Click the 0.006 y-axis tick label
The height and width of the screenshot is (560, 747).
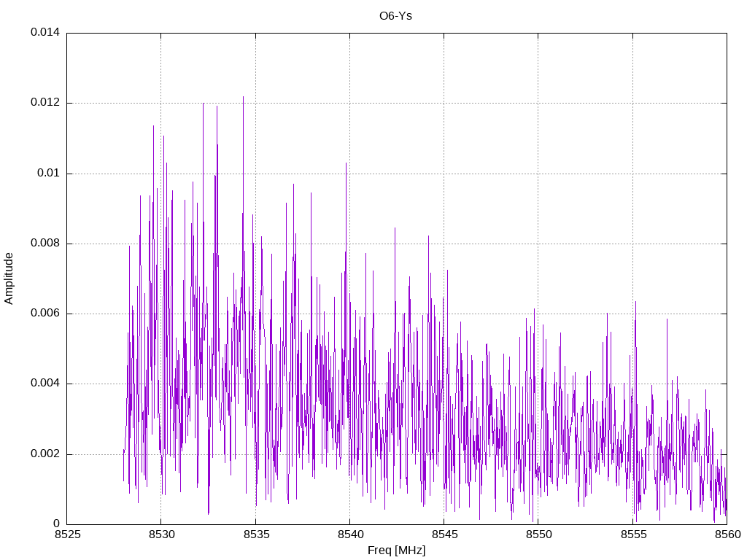point(45,314)
